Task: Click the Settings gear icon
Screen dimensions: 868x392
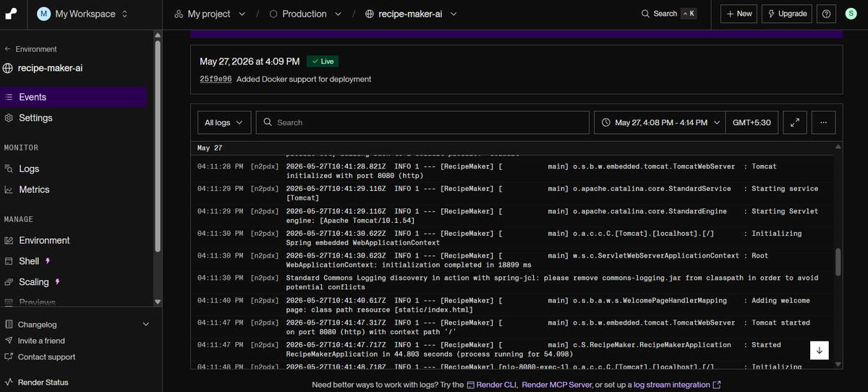Action: click(9, 118)
